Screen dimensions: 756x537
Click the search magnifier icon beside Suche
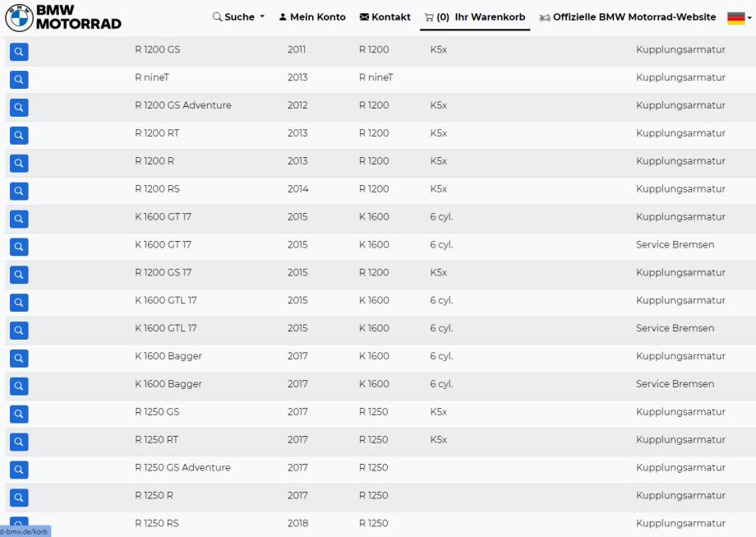point(217,17)
